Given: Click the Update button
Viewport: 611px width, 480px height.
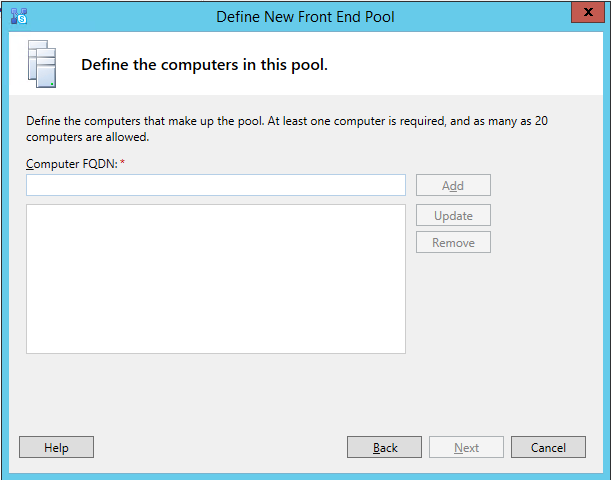Looking at the screenshot, I should 453,215.
